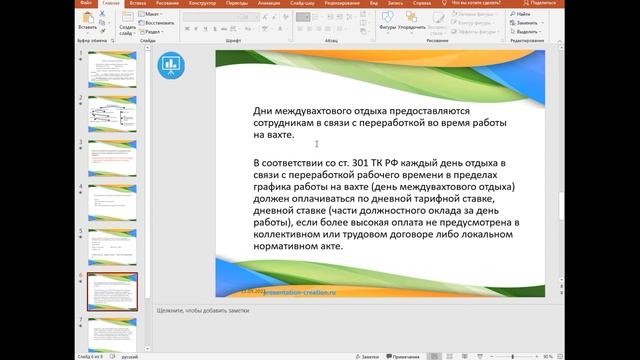The height and width of the screenshot is (360, 640).
Task: Click the Вставить paste icon
Action: pyautogui.click(x=87, y=17)
